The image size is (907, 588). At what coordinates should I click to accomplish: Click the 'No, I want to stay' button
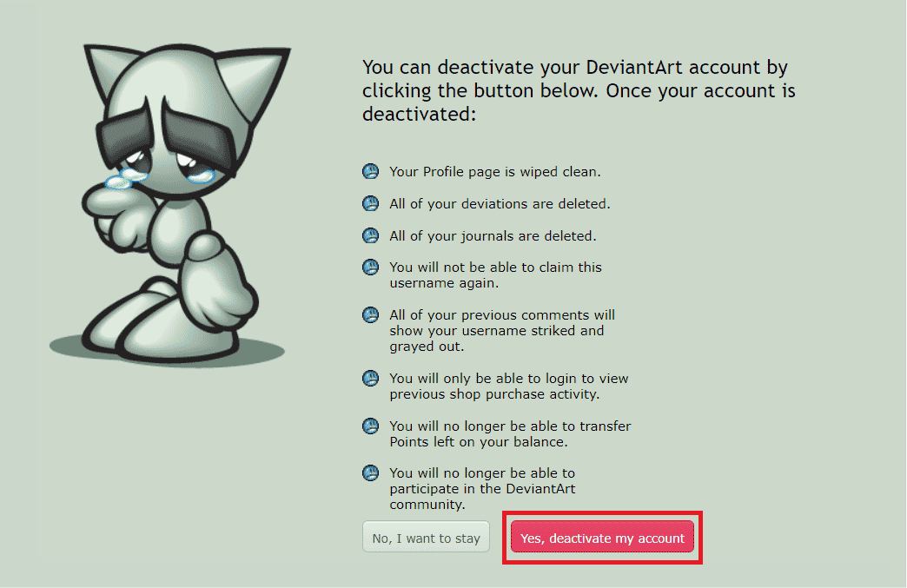(426, 537)
